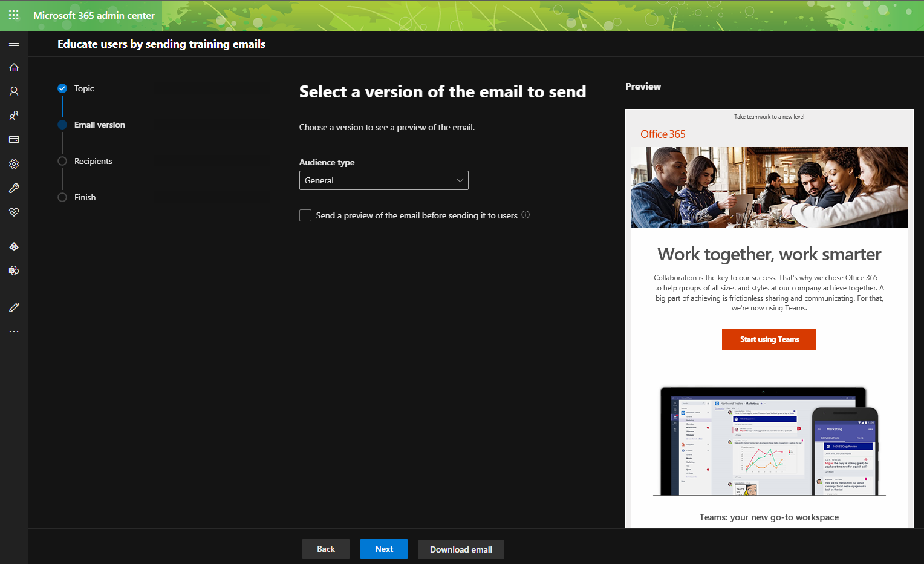This screenshot has height=564, width=924.
Task: Click the pencil customize navigation icon
Action: (14, 307)
